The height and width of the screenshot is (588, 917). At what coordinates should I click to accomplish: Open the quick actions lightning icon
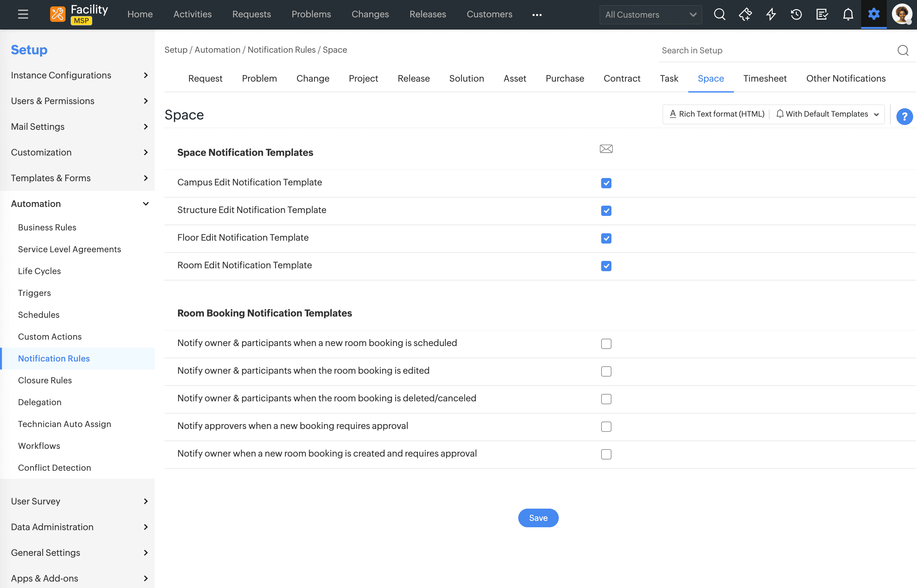(771, 14)
